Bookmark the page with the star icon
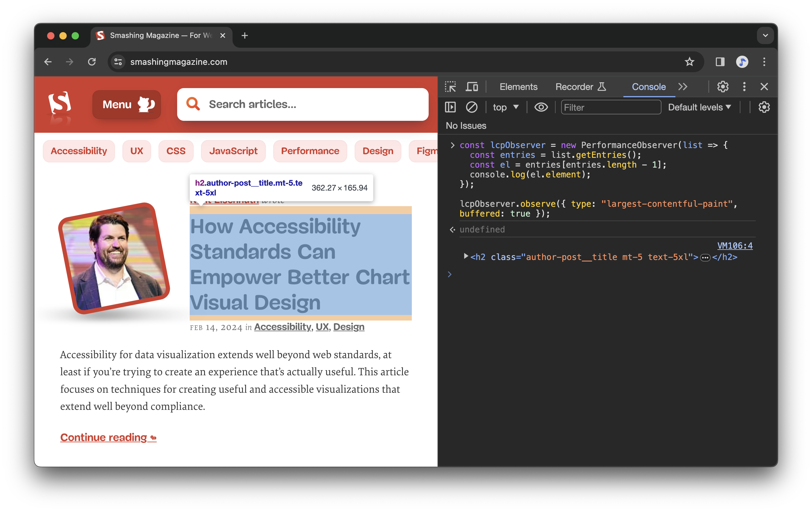The height and width of the screenshot is (512, 812). coord(690,62)
